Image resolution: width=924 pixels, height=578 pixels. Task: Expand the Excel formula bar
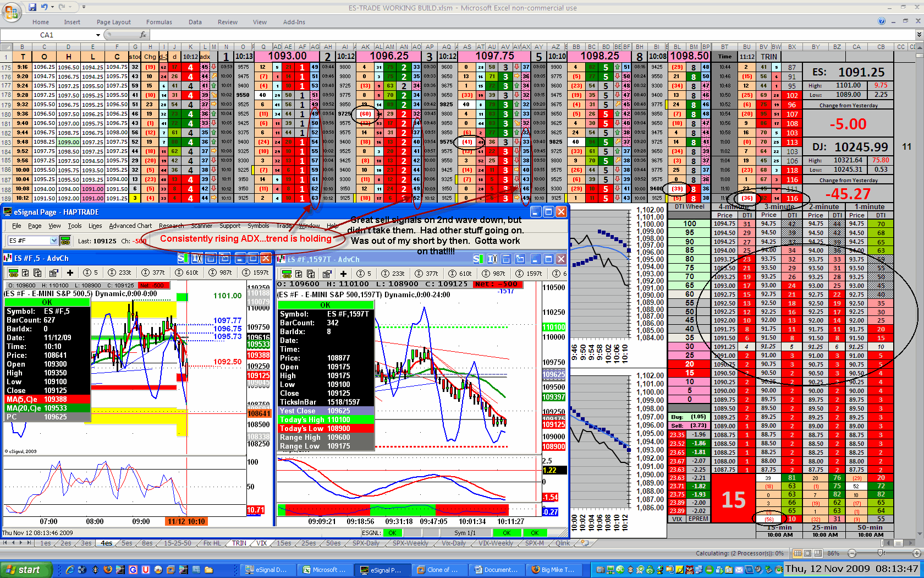tap(919, 35)
